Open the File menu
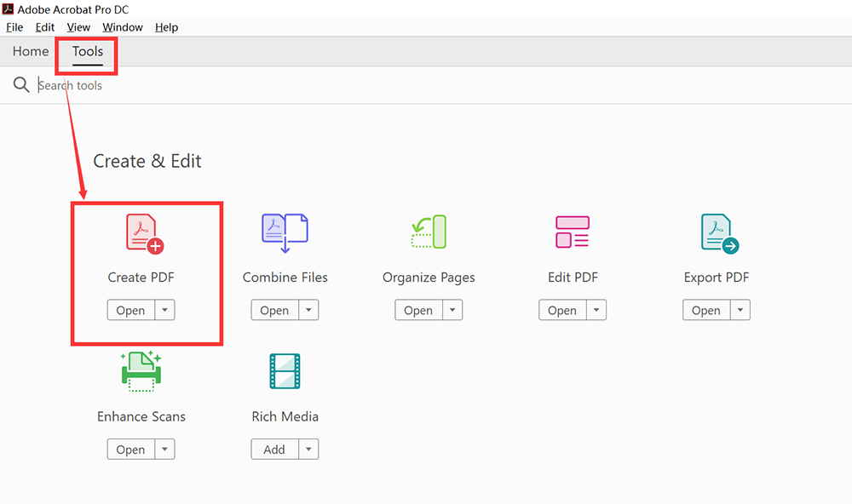 pos(14,27)
